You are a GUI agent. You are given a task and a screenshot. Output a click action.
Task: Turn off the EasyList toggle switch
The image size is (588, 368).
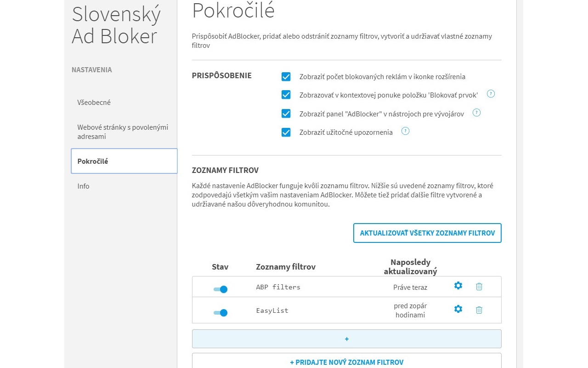point(220,312)
